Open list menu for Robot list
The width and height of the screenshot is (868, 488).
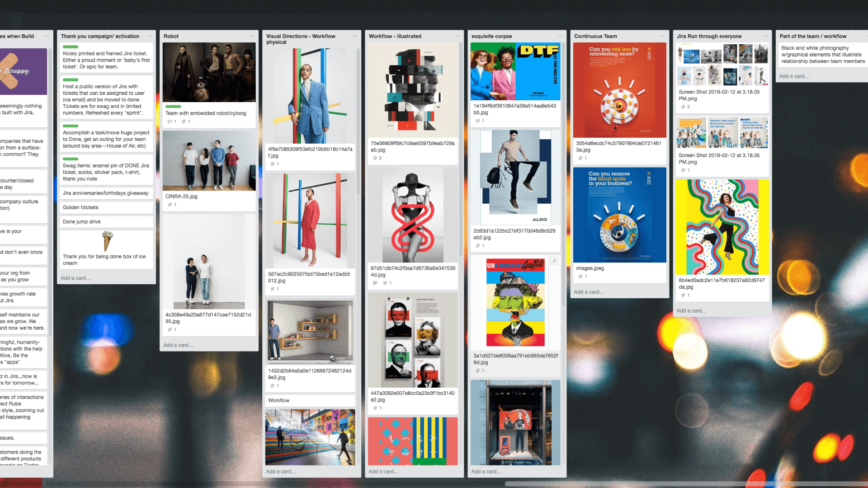252,36
